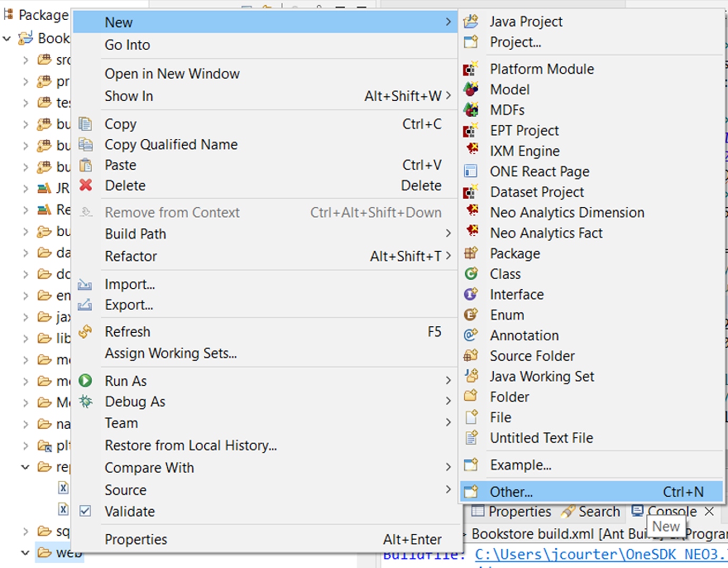The image size is (728, 568).
Task: Select Go Into from context menu
Action: click(265, 45)
